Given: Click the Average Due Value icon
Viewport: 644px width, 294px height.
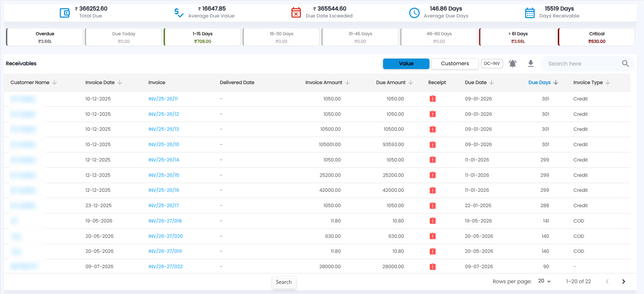Looking at the screenshot, I should pyautogui.click(x=179, y=13).
